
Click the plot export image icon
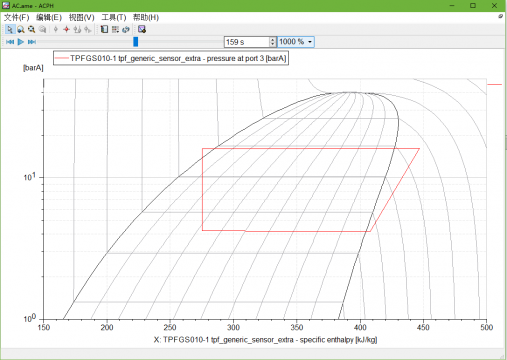click(x=142, y=29)
